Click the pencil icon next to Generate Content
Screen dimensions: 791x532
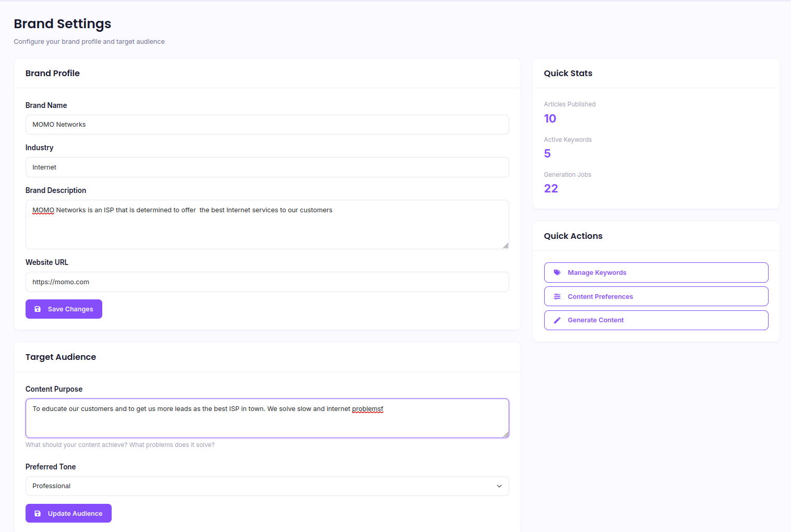[557, 320]
